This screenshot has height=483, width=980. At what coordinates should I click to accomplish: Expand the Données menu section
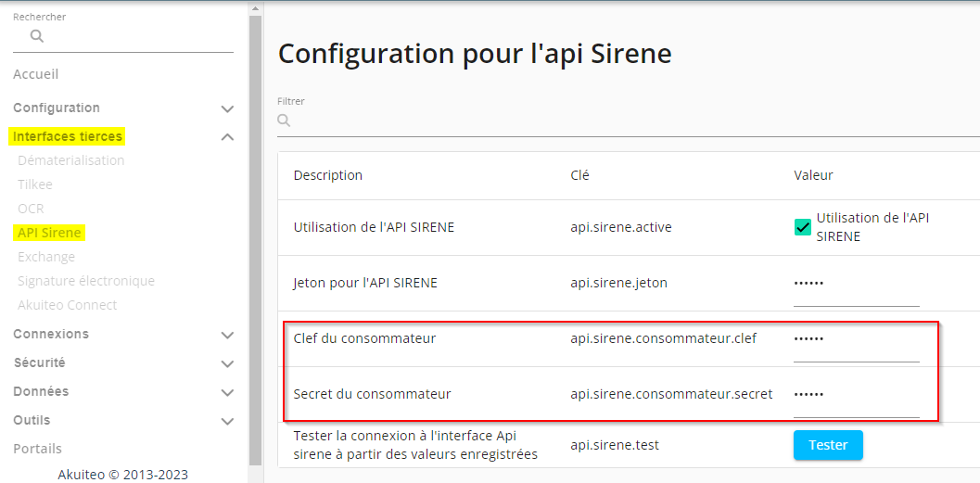(227, 392)
